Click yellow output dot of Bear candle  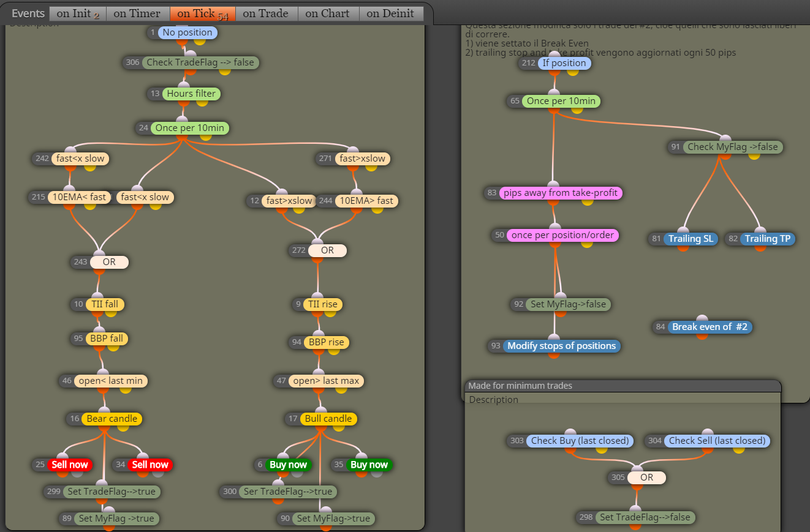coord(124,427)
